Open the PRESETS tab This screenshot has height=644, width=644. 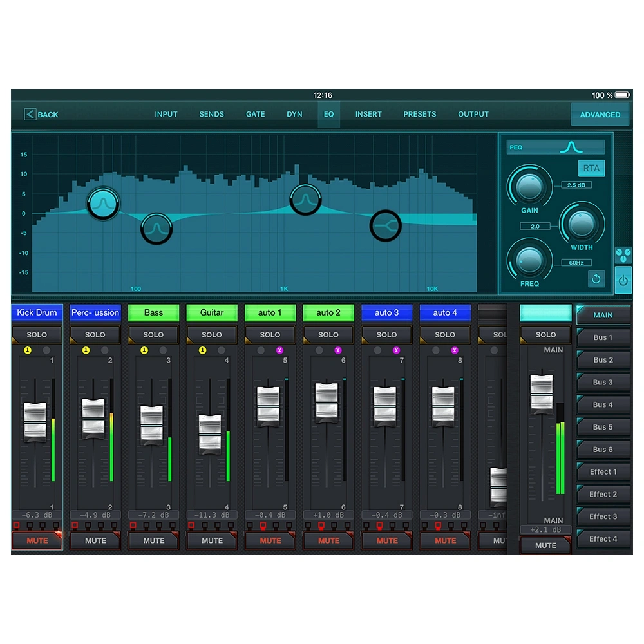click(x=419, y=114)
